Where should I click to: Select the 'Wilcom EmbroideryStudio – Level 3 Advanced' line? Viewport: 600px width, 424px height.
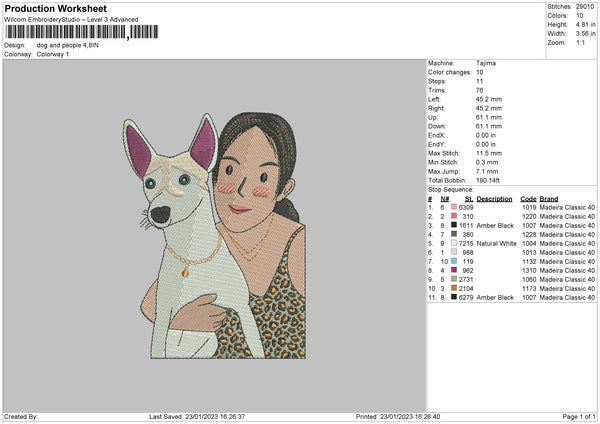point(71,20)
